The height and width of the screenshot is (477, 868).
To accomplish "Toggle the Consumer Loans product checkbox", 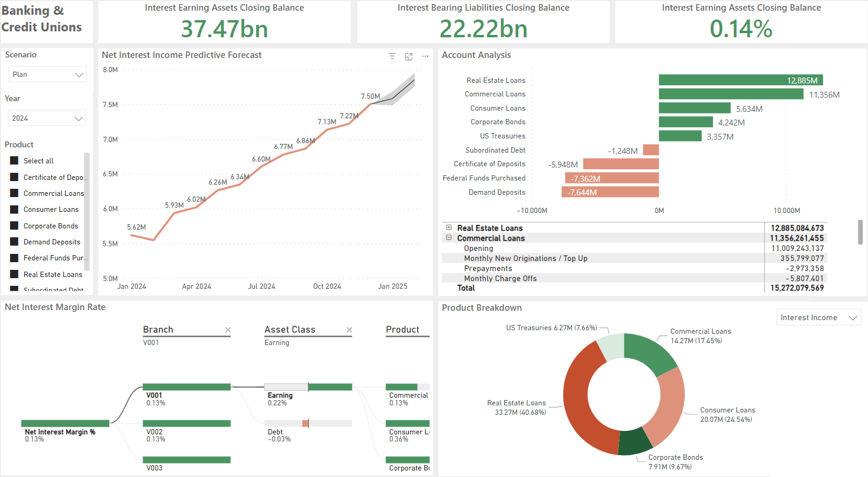I will click(x=15, y=209).
